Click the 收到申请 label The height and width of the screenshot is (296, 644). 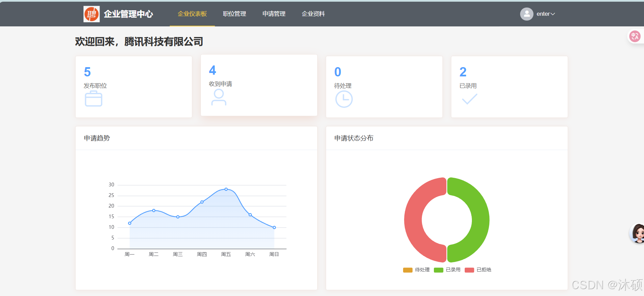[221, 84]
